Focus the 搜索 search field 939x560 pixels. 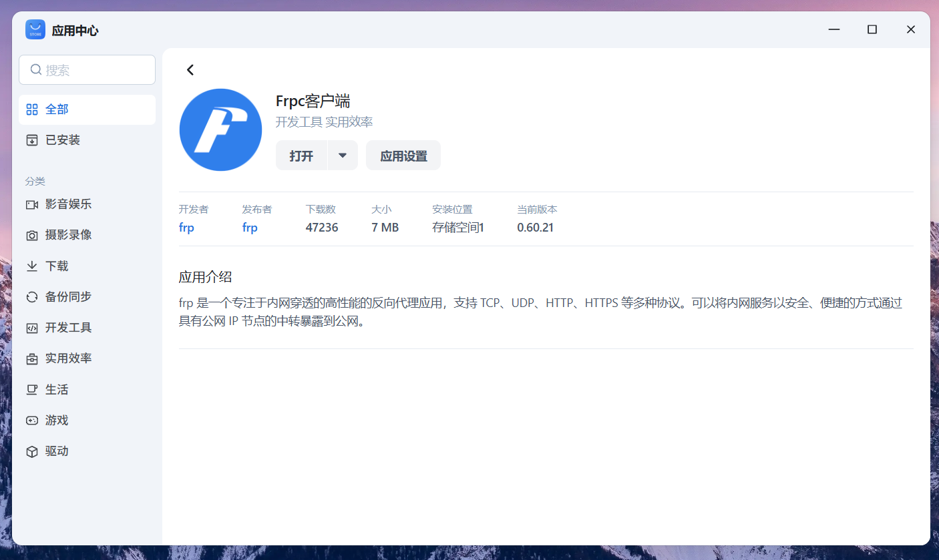[87, 69]
